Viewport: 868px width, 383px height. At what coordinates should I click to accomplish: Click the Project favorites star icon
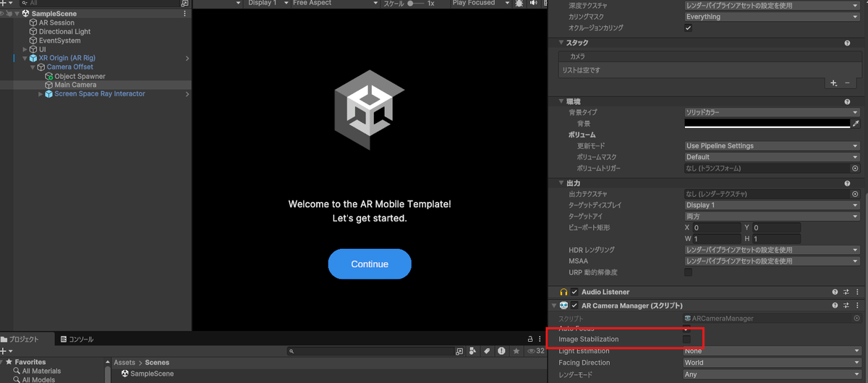516,351
